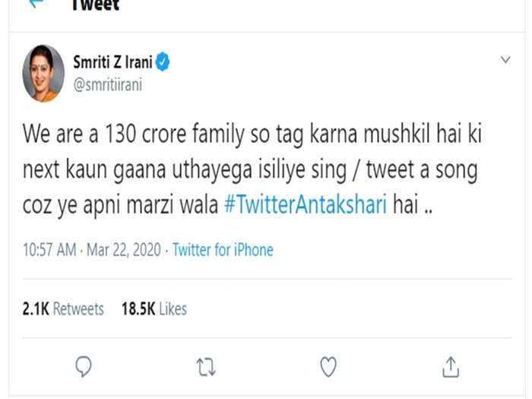This screenshot has height=399, width=532.
Task: View the 2.1K Retweets list
Action: (63, 309)
